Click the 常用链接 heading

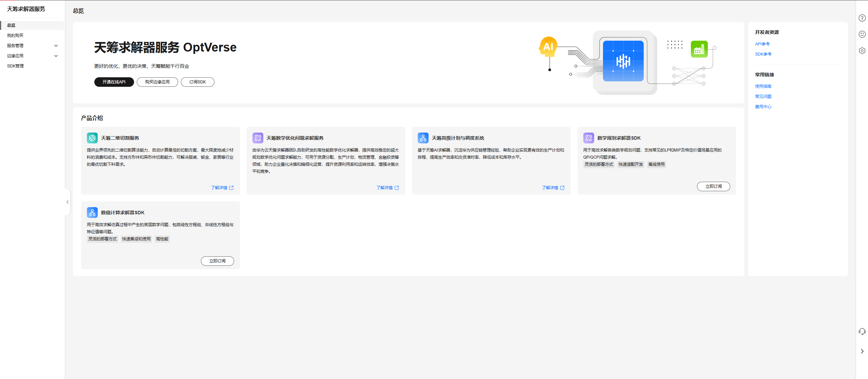(764, 75)
